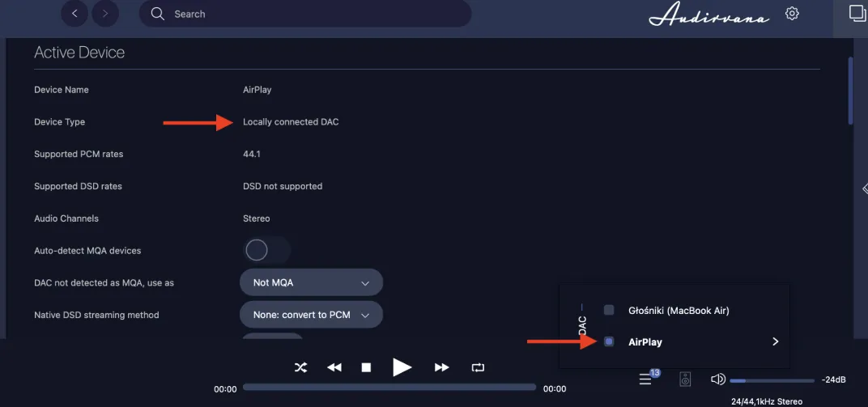Click the magnifier icon in the search bar
868x407 pixels.
158,14
